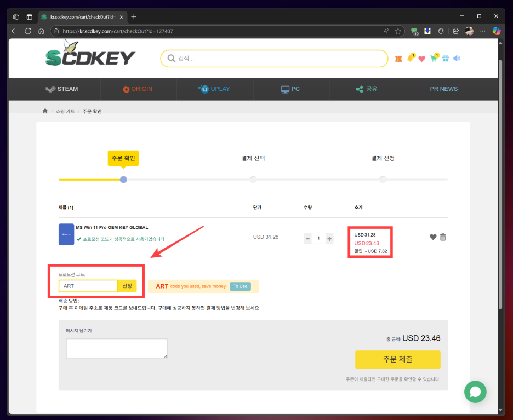Add page to favorites star
Image resolution: width=513 pixels, height=420 pixels.
click(398, 31)
